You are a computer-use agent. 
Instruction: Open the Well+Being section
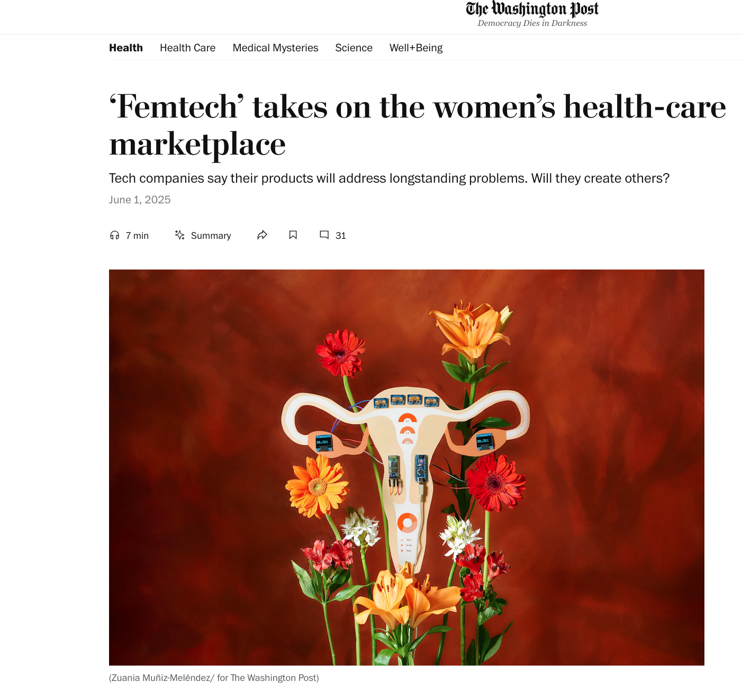point(416,48)
